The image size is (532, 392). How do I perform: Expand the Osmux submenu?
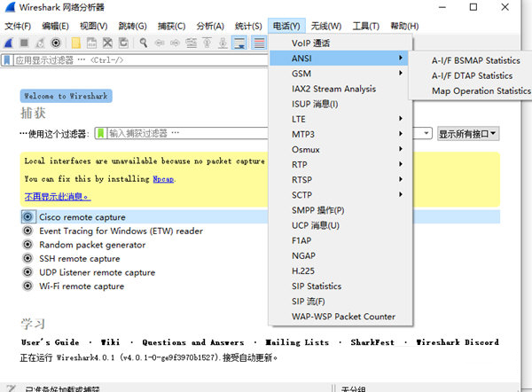[340, 149]
